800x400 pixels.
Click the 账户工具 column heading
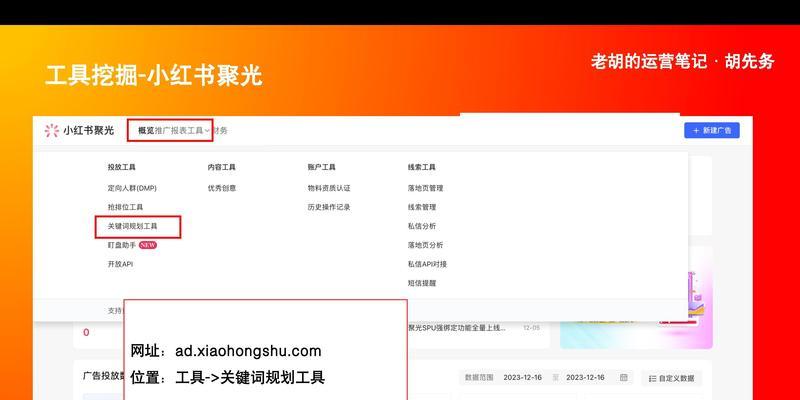coord(321,167)
